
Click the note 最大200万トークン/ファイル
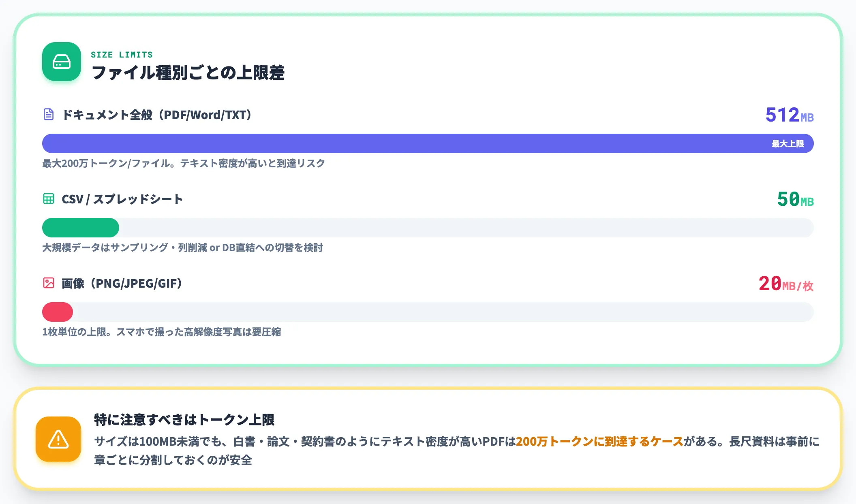click(x=184, y=163)
